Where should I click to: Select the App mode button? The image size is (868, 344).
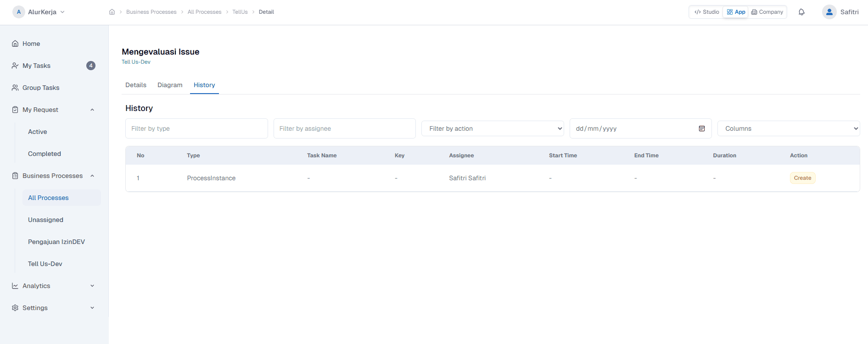pyautogui.click(x=736, y=12)
